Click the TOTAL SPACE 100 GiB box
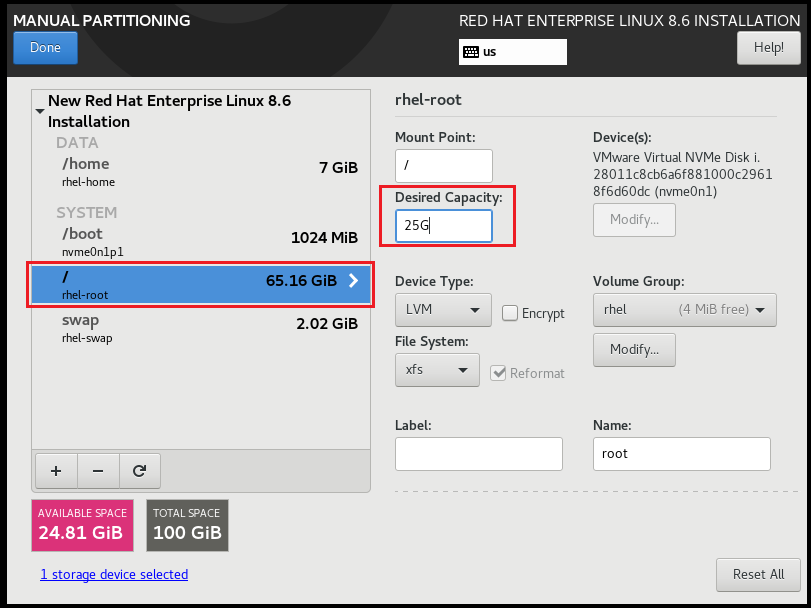This screenshot has height=608, width=811. [187, 525]
